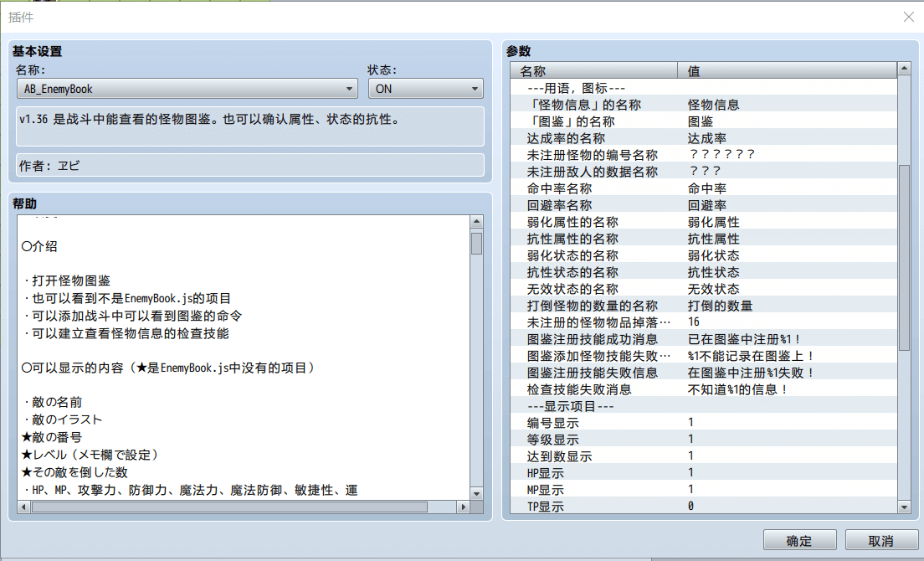Click the help horizontal scrollbar thumb
Viewport: 924px width, 561px height.
[229, 507]
